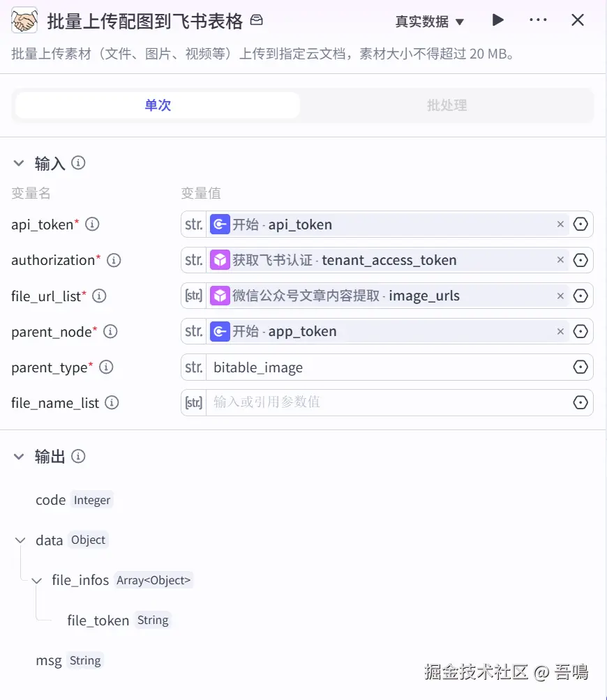Click the handshake plugin icon in header
Image resolution: width=607 pixels, height=700 pixels.
[x=24, y=20]
